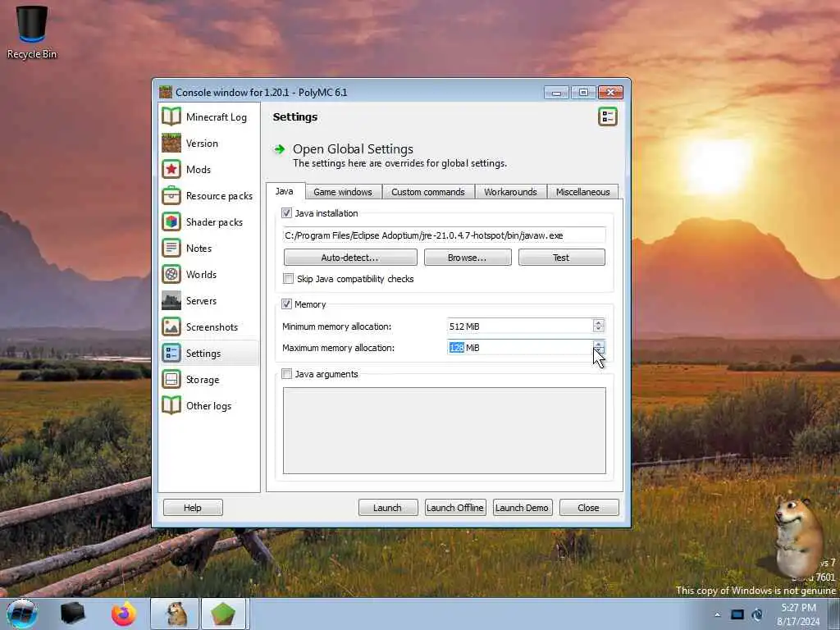Select the Screenshots label in sidebar
Viewport: 840px width, 630px height.
tap(212, 326)
